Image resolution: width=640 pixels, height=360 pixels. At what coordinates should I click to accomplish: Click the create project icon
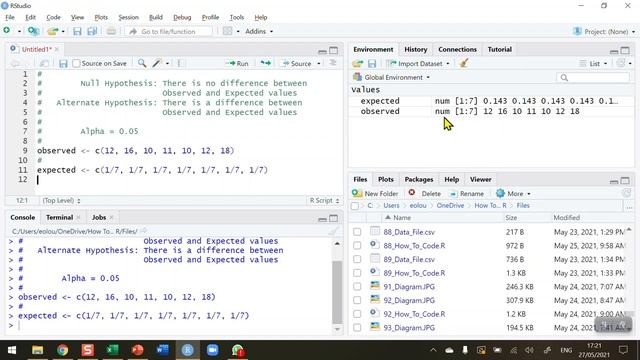tap(33, 31)
